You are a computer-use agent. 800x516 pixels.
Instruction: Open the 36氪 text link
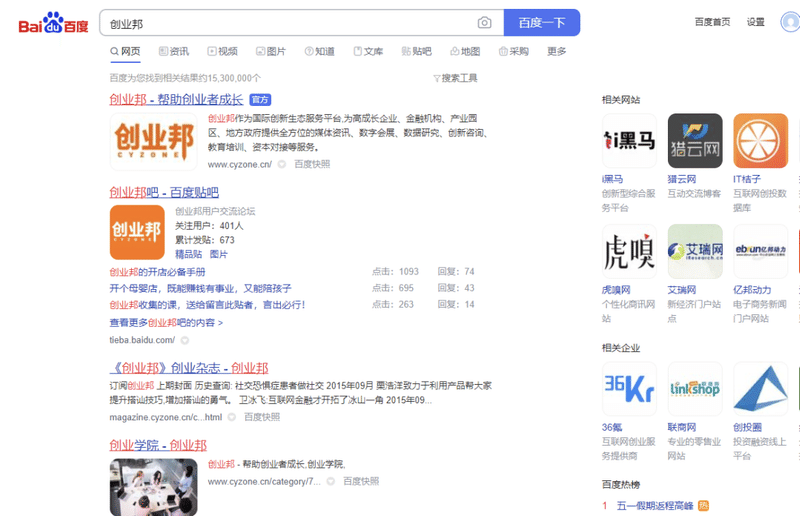click(x=612, y=427)
